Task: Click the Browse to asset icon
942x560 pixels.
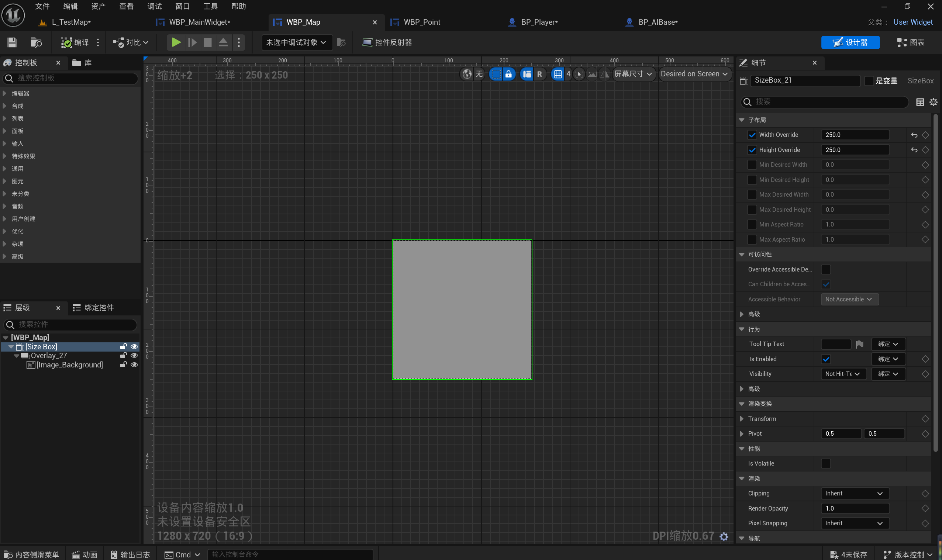Action: click(36, 42)
